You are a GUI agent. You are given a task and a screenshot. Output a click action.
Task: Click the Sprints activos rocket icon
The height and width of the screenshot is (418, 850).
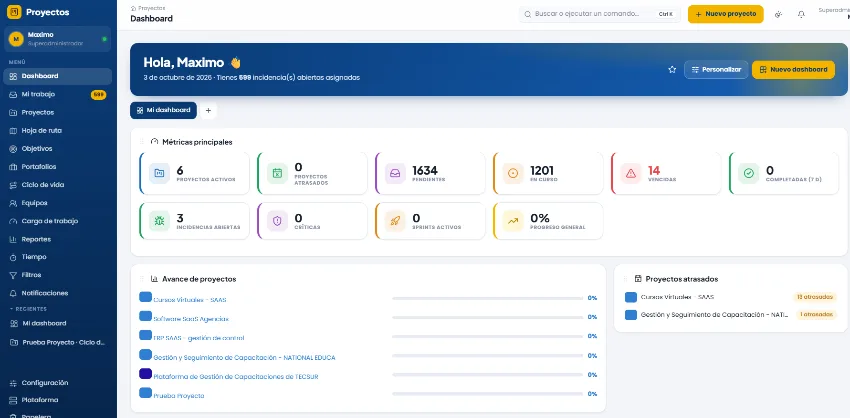395,221
